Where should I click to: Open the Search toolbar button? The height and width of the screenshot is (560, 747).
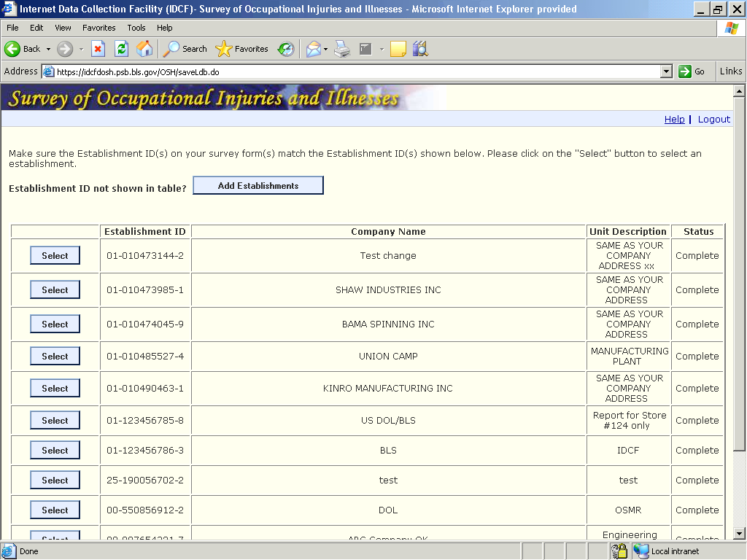(x=185, y=49)
